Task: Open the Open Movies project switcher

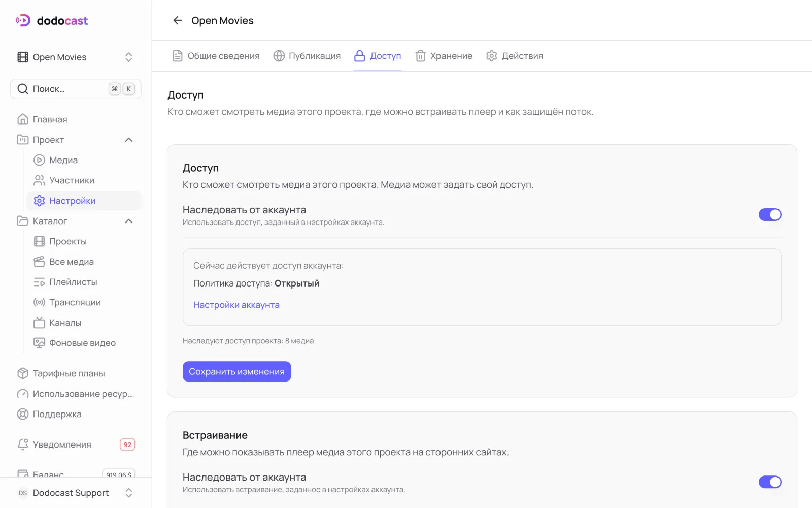Action: click(76, 57)
